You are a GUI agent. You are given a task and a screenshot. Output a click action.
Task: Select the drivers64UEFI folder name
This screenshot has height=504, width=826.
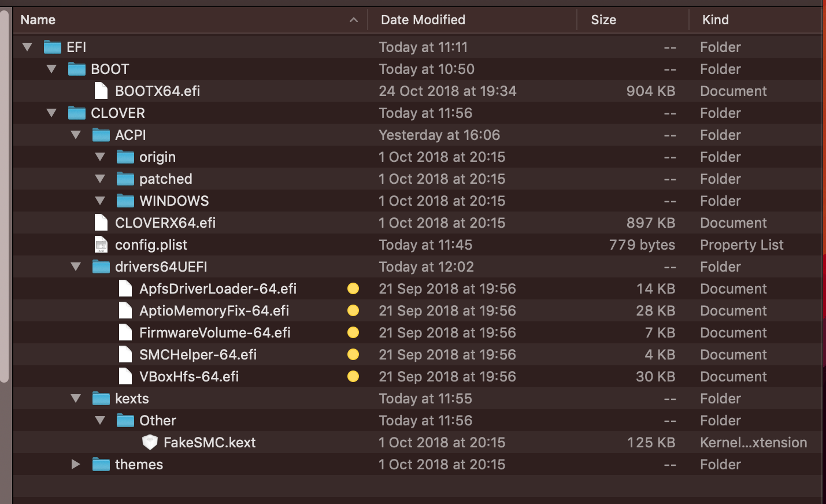(x=161, y=266)
